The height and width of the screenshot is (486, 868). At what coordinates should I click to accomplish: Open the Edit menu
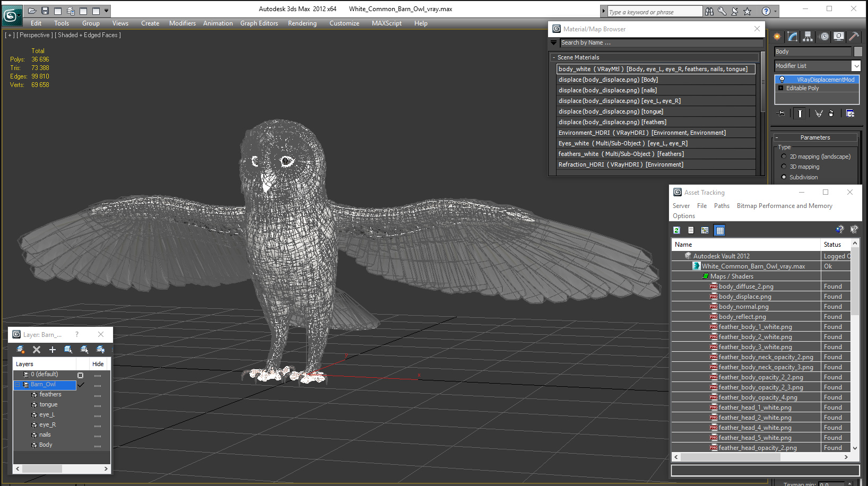pos(36,23)
